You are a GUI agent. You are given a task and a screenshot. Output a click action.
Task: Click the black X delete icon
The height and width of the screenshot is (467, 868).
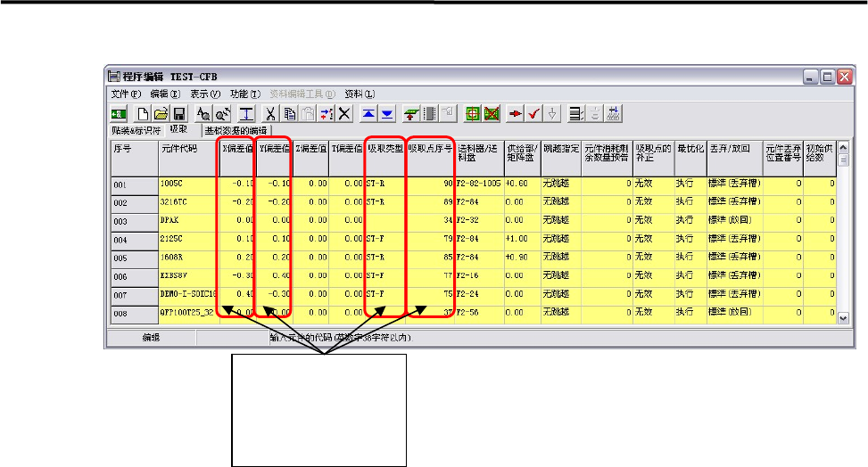pos(344,114)
